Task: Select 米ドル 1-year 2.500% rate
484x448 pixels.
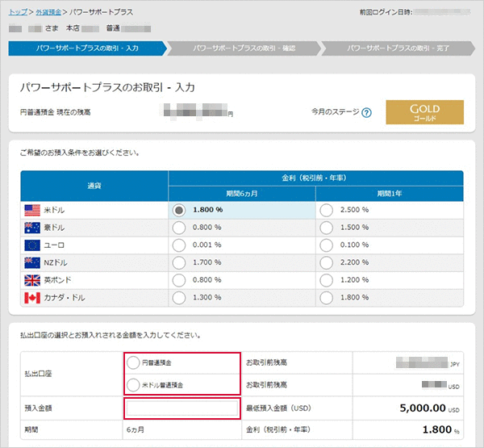Action: 327,210
